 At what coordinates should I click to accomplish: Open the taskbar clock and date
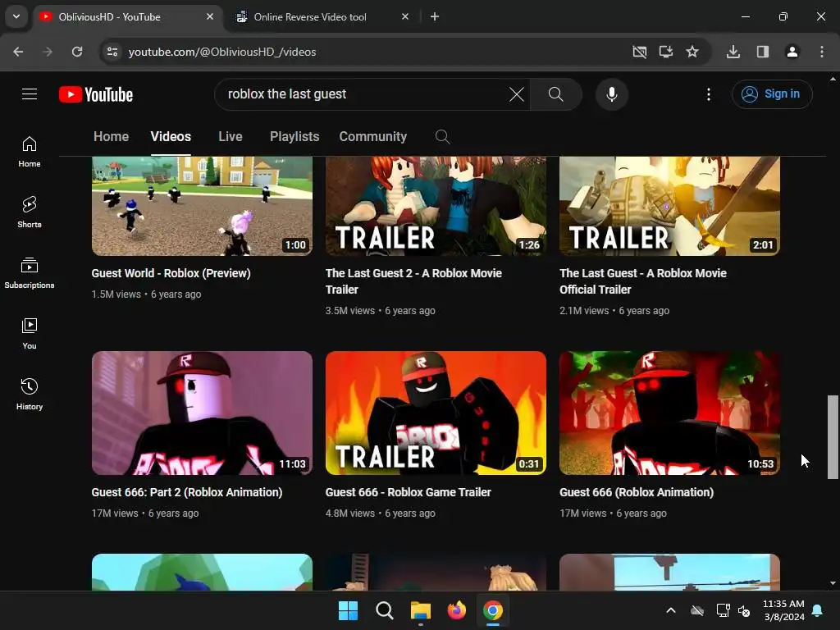(x=783, y=610)
